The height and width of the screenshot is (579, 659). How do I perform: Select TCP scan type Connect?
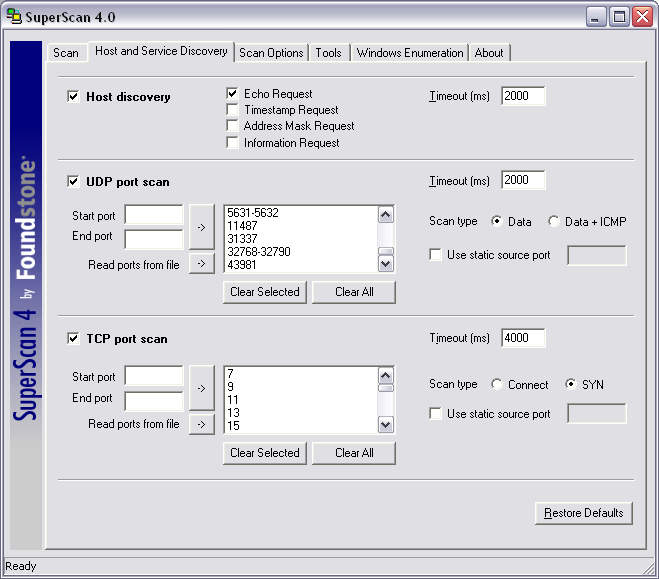[497, 384]
